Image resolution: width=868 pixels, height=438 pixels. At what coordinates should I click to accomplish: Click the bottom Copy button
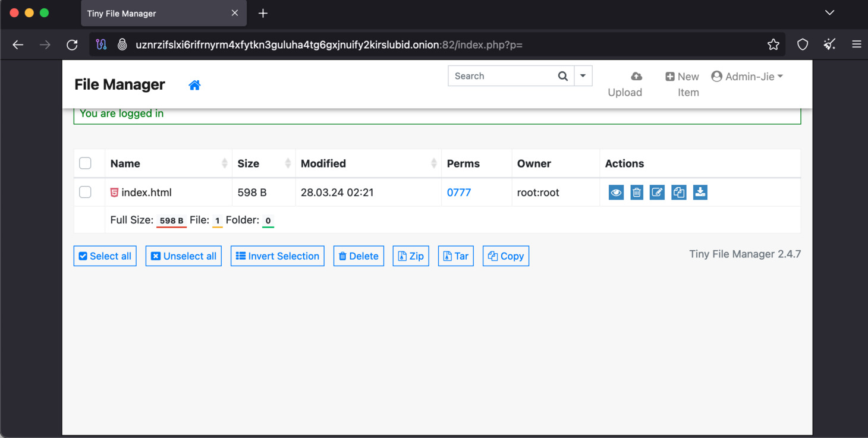click(506, 256)
